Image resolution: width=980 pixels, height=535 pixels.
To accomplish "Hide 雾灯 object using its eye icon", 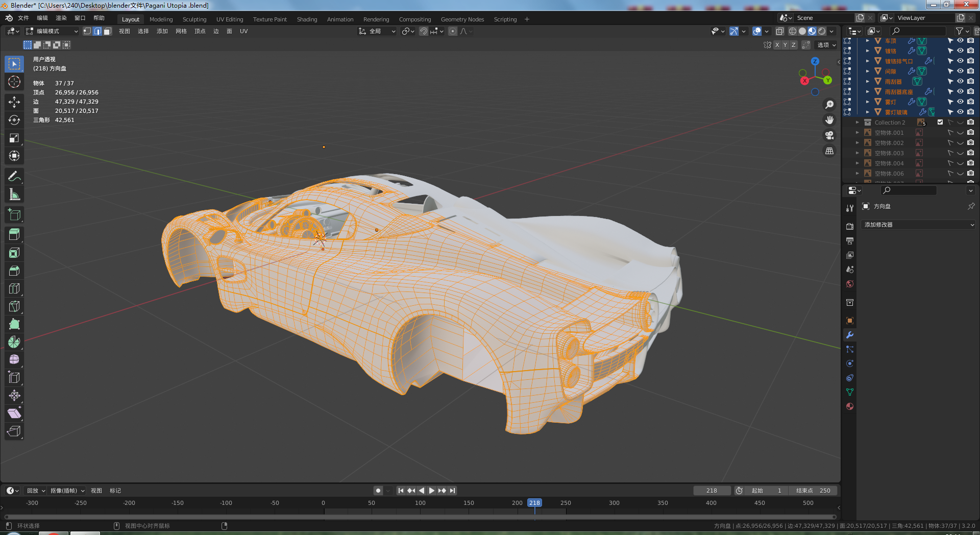I will [960, 102].
